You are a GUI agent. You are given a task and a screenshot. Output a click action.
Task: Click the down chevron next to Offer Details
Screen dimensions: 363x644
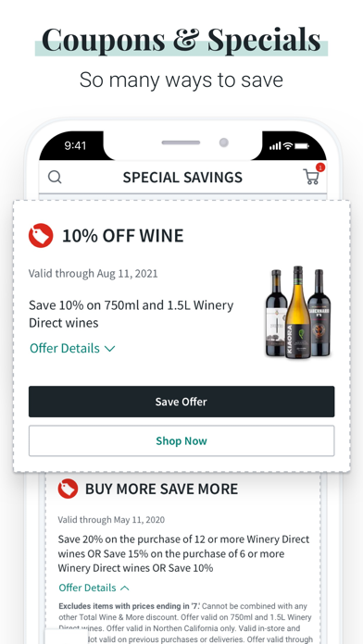coord(110,349)
